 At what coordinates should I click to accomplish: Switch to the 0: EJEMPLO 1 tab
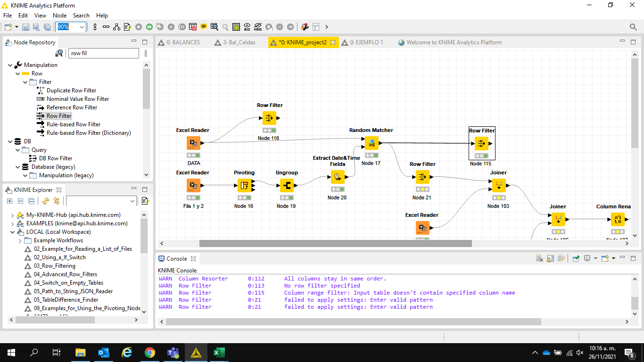(361, 42)
